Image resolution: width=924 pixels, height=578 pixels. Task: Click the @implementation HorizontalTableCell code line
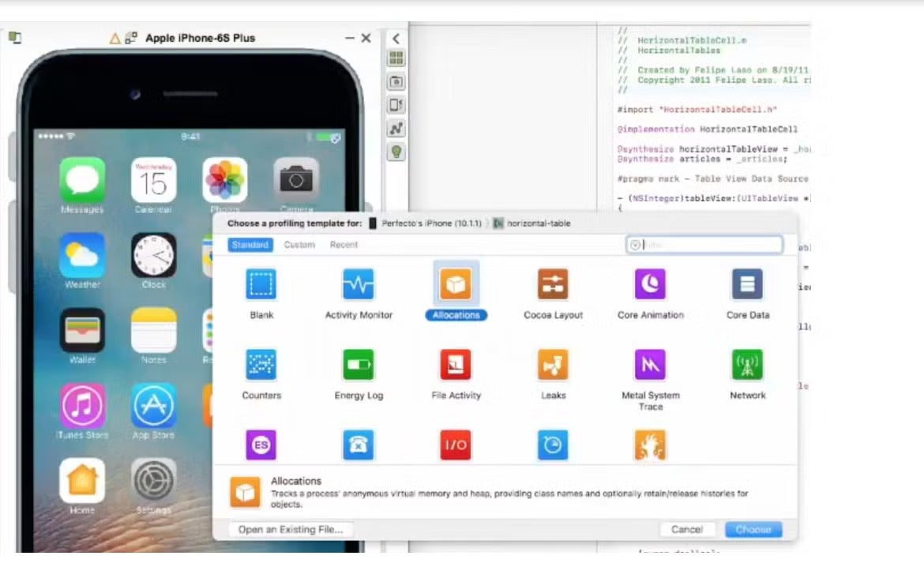tap(707, 129)
